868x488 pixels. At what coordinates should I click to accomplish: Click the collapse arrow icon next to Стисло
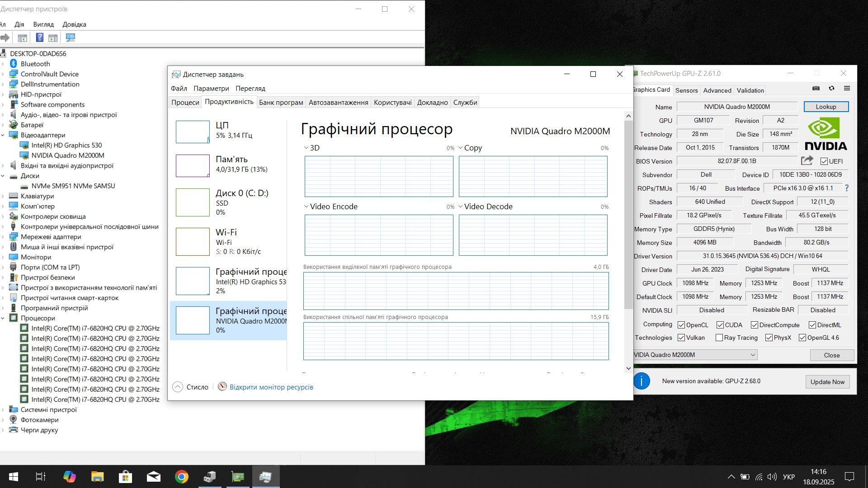(x=178, y=387)
